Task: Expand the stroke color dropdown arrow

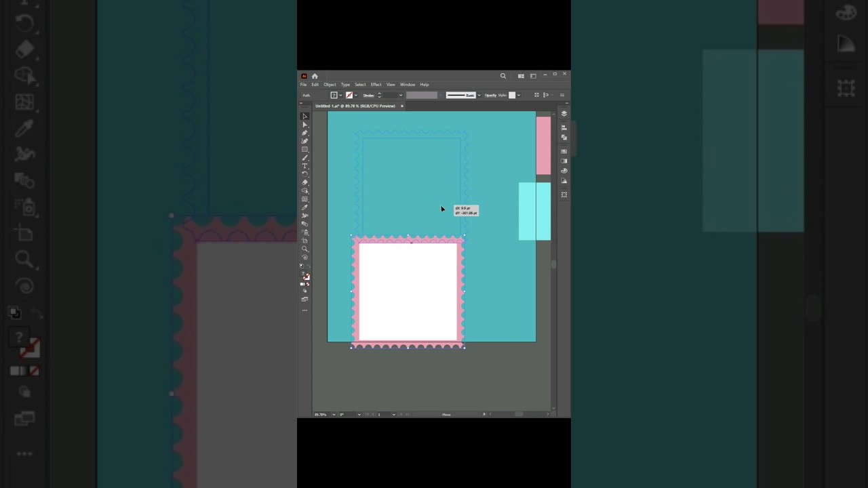Action: (356, 95)
